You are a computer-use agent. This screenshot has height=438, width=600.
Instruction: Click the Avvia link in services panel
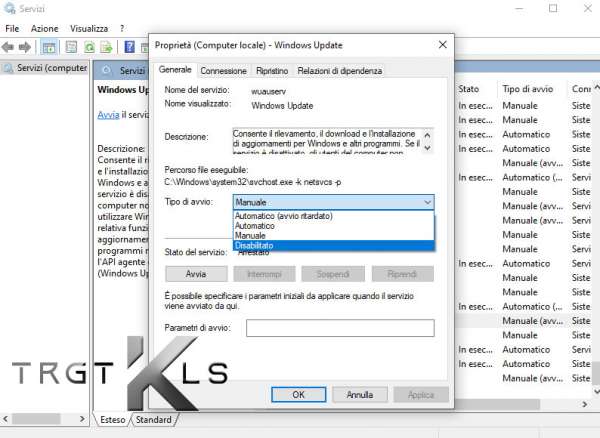108,115
